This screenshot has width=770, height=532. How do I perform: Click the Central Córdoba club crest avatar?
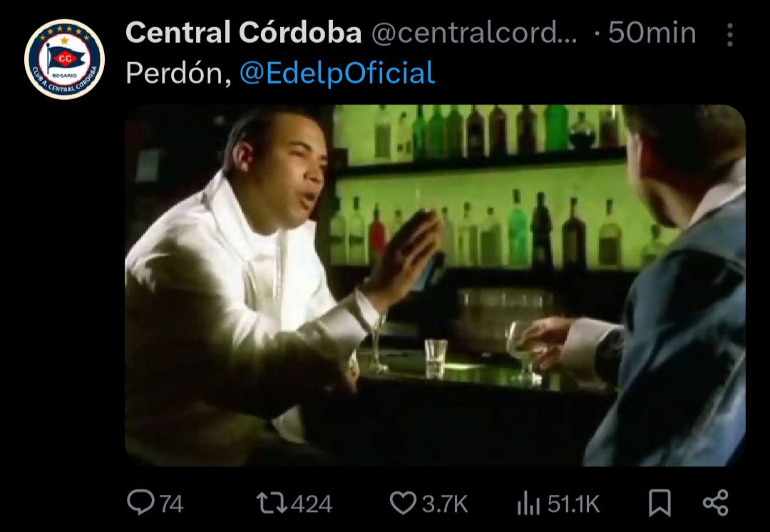point(64,59)
